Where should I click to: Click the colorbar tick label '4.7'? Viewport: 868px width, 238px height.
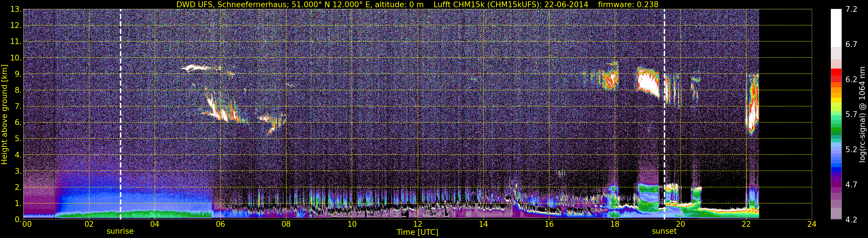click(851, 184)
